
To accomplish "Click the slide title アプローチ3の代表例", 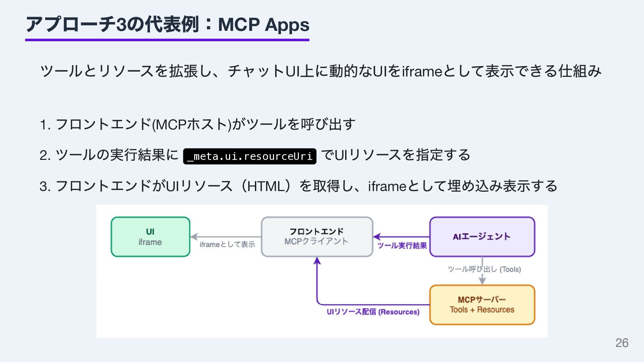I will click(167, 25).
